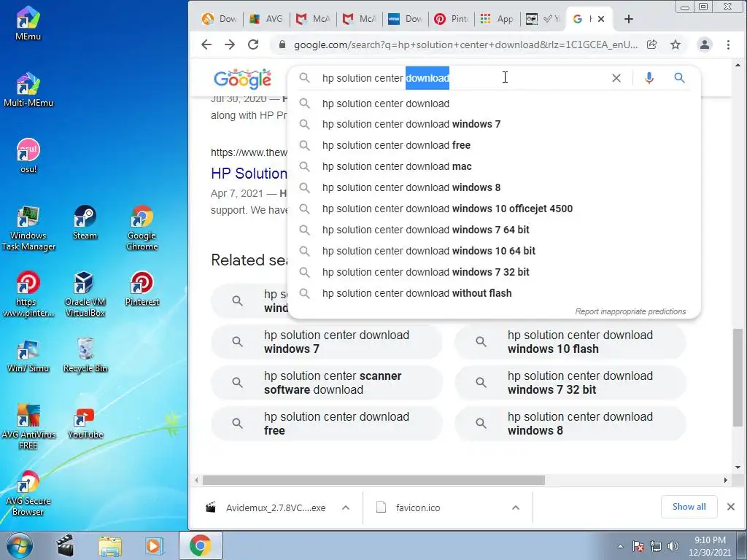
Task: Open the Google Chrome desktop shortcut
Action: (x=142, y=228)
